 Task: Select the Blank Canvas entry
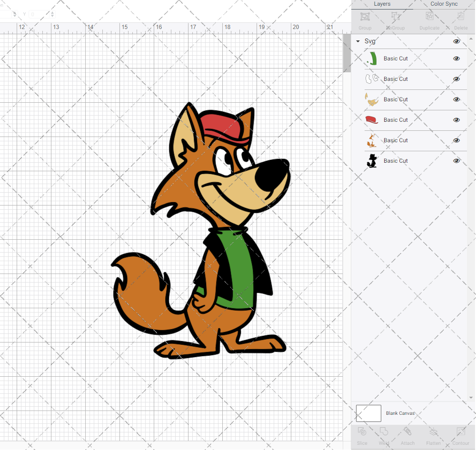point(400,413)
